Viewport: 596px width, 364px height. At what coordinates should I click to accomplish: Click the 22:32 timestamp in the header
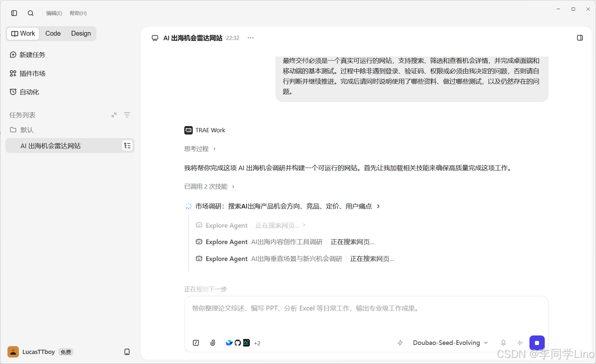(233, 38)
